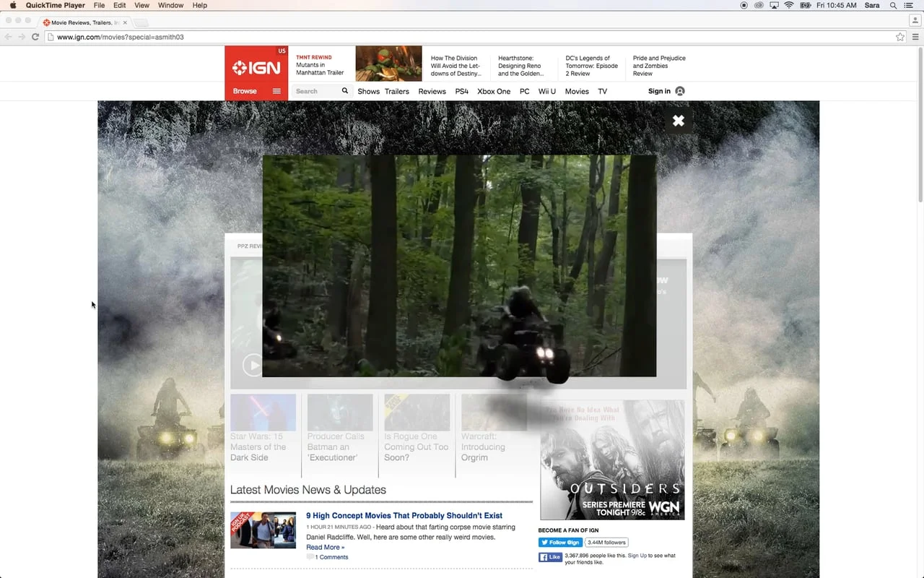The height and width of the screenshot is (578, 924).
Task: Close the Movie Reviews browser tab
Action: (125, 22)
